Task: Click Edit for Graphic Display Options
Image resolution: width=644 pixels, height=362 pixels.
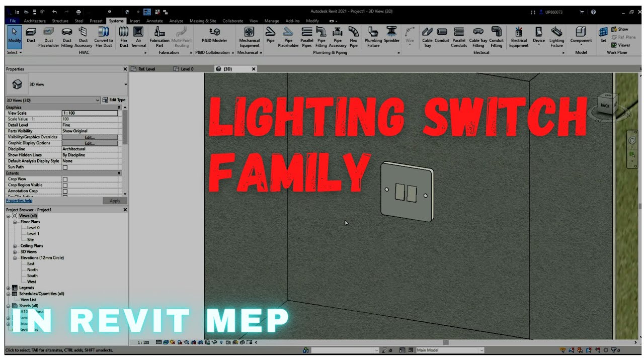Action: [90, 143]
